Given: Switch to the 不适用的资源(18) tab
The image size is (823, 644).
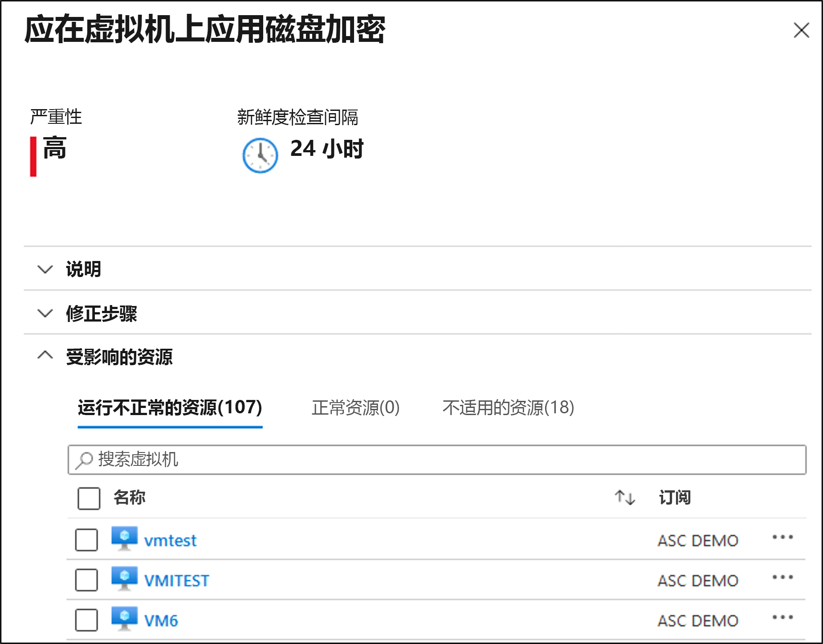Looking at the screenshot, I should click(x=508, y=408).
